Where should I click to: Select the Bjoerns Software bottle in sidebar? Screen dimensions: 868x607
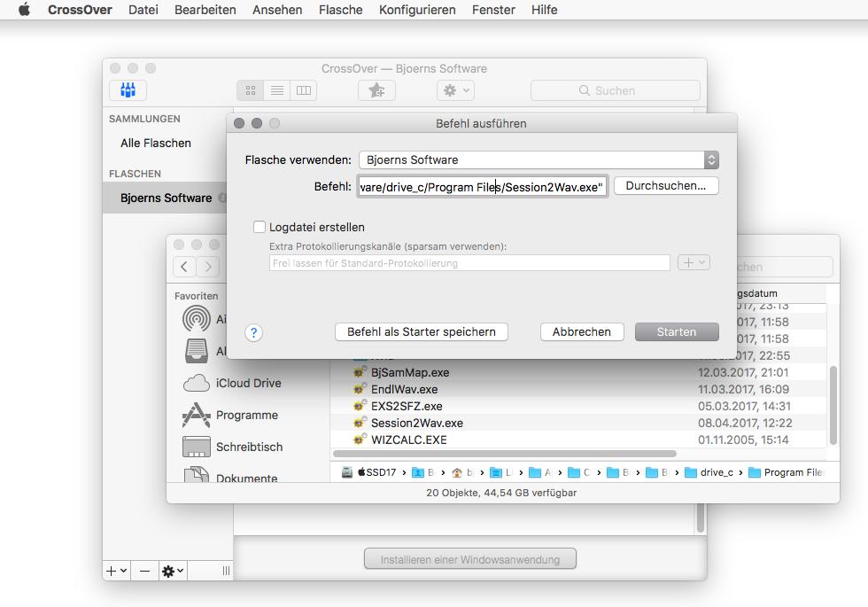(x=166, y=198)
